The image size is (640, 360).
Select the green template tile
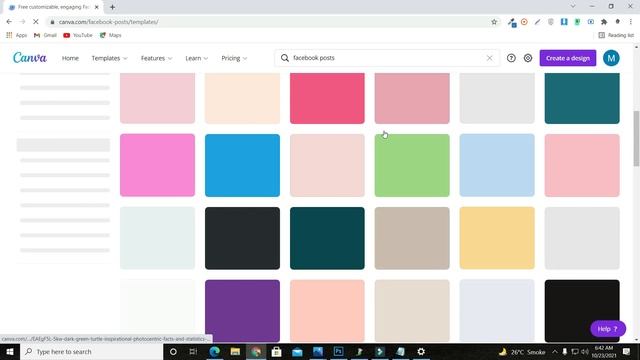coord(412,165)
